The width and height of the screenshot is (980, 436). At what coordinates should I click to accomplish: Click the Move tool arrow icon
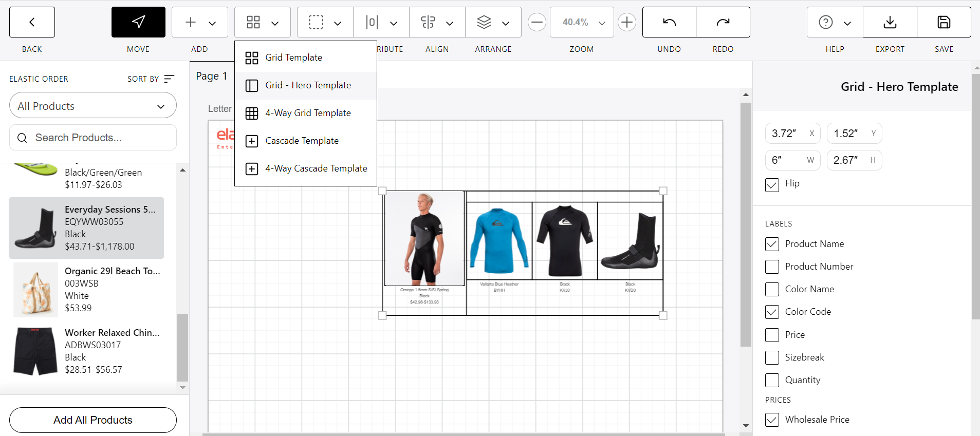pyautogui.click(x=138, y=22)
